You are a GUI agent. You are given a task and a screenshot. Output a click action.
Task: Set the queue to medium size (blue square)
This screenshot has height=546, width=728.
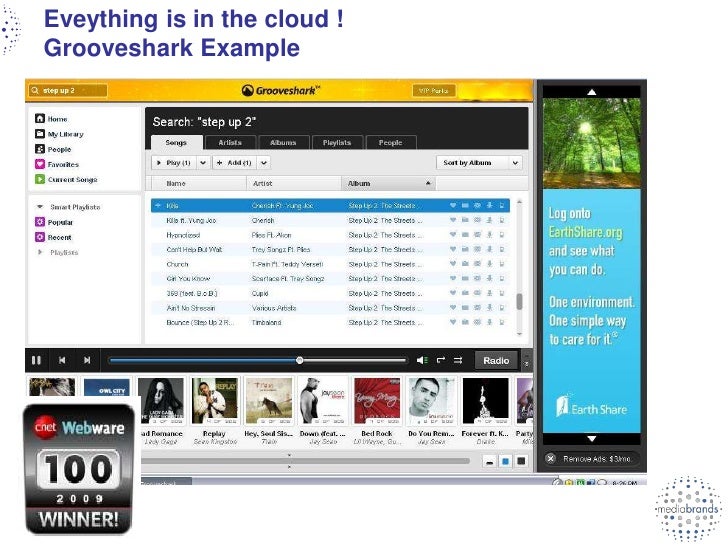coord(505,461)
